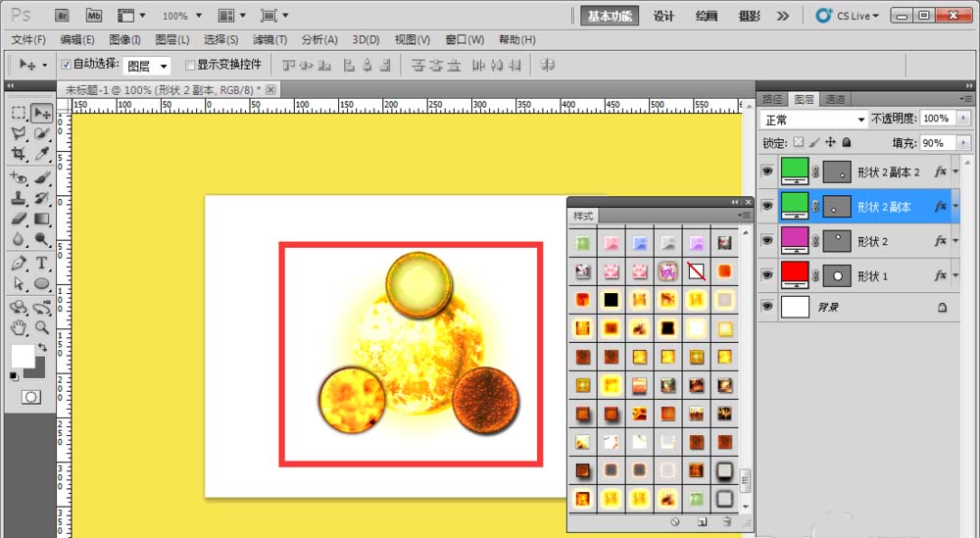Collapse effects arrow on 形状 2 layer
The height and width of the screenshot is (538, 980).
955,241
